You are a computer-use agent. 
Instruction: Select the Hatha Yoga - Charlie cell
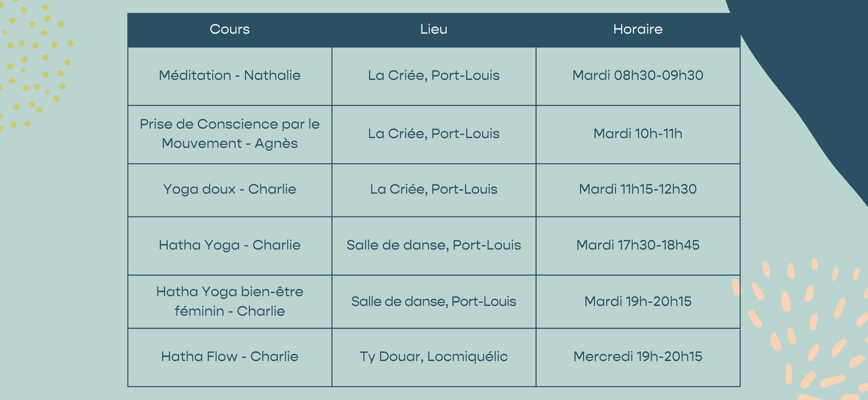(x=230, y=245)
